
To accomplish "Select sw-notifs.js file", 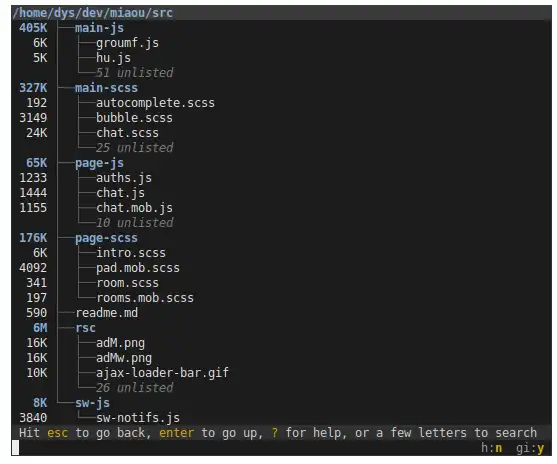I will click(x=138, y=418).
